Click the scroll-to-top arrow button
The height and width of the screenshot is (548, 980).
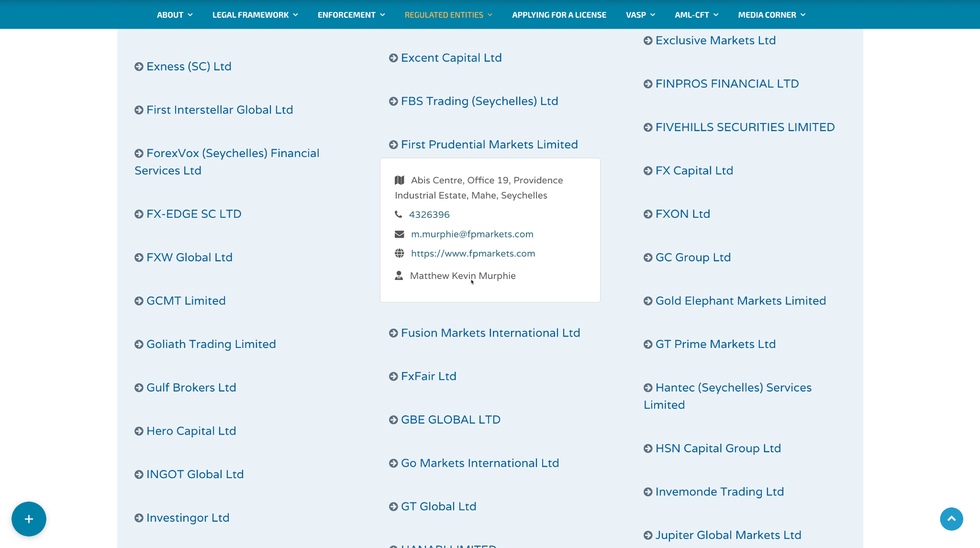951,519
